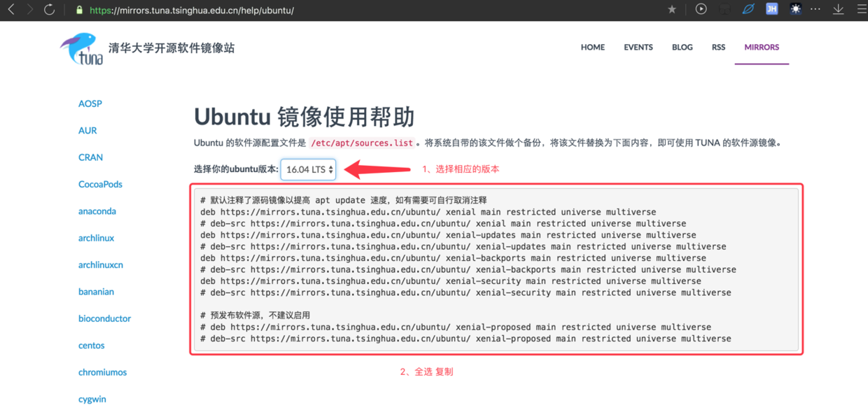Open the archlinuxcn mirror help link
The image size is (868, 412).
coord(101,265)
